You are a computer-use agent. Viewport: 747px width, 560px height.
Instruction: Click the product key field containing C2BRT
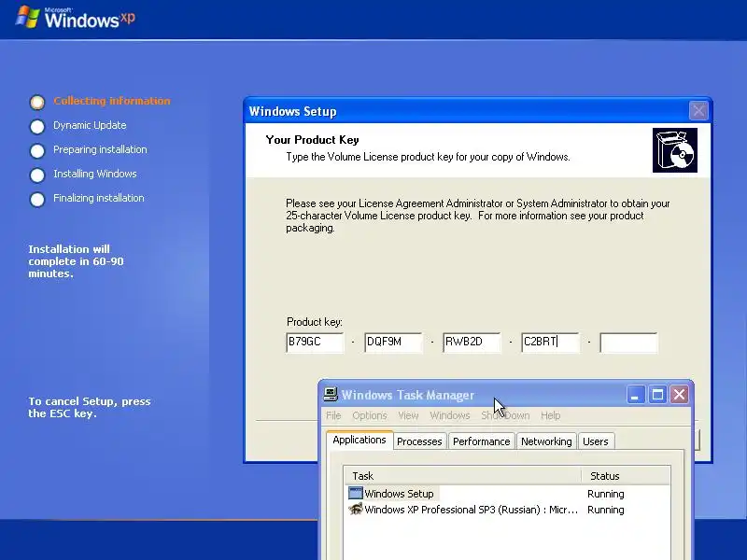[550, 342]
